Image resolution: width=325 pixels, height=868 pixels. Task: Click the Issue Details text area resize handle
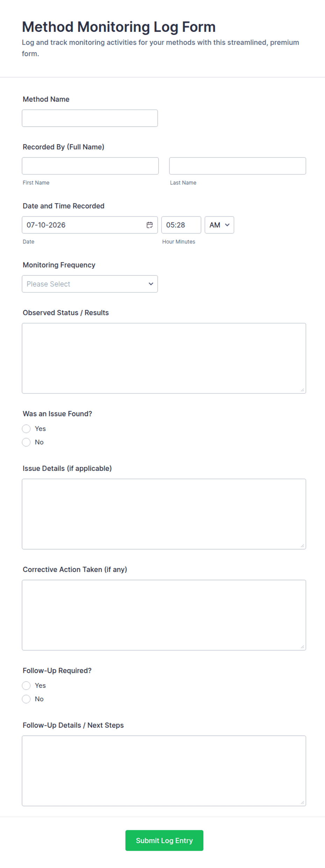(x=302, y=545)
